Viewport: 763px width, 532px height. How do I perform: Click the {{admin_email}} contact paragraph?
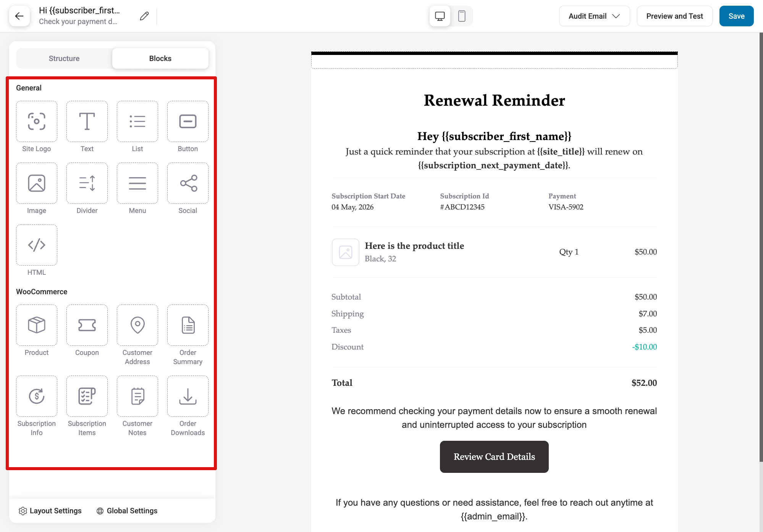point(494,509)
